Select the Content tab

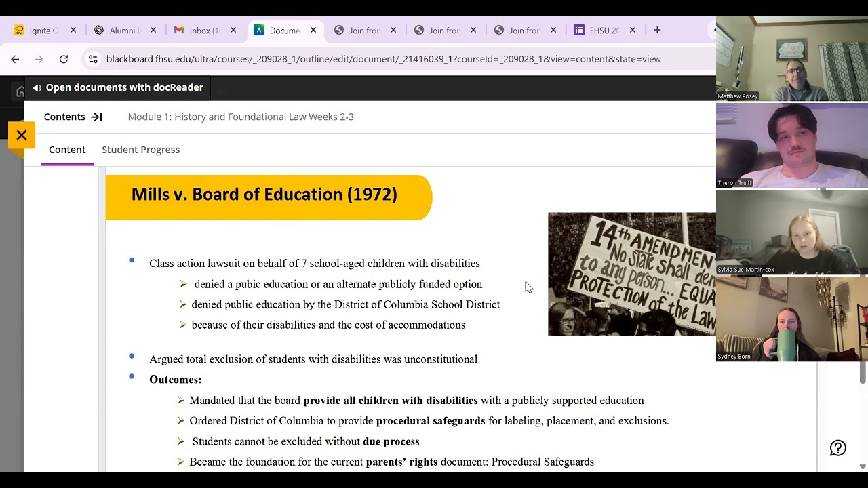pyautogui.click(x=67, y=150)
